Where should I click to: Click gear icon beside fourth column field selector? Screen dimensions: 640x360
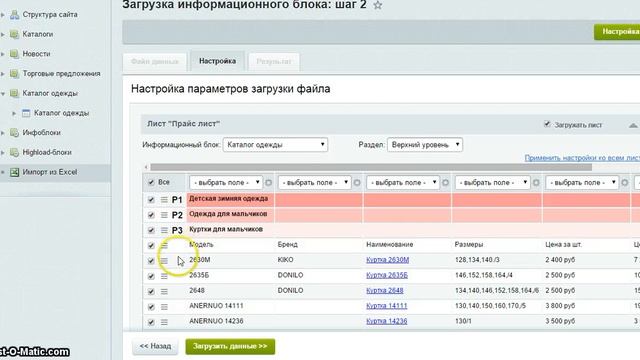tap(536, 182)
